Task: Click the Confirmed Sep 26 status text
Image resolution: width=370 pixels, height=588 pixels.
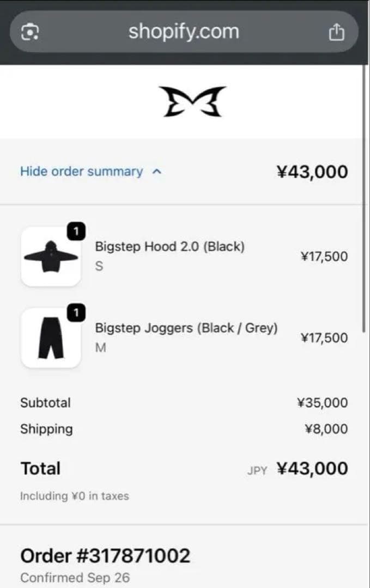Action: 75,578
